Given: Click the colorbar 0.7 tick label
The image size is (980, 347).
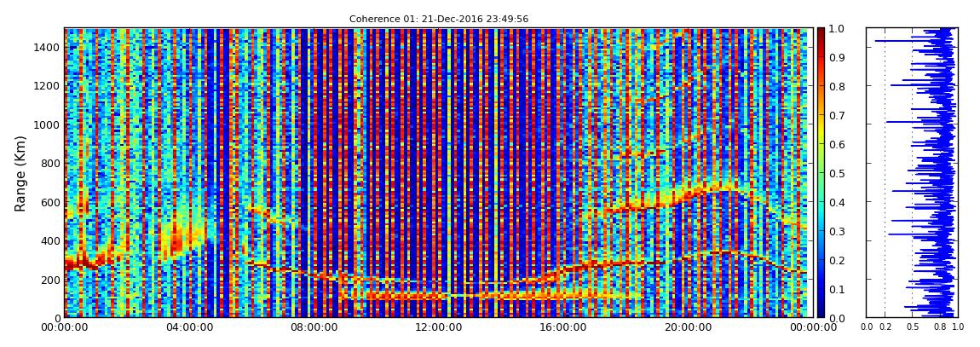Looking at the screenshot, I should (836, 116).
